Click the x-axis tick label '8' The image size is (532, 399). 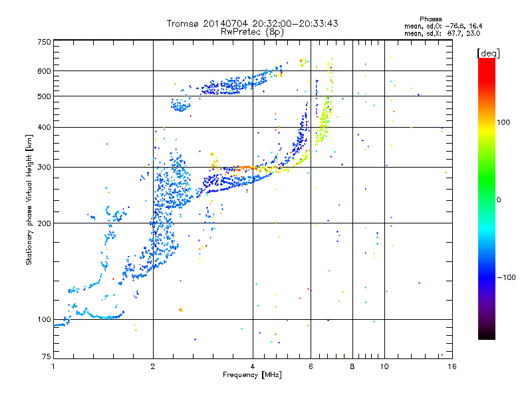coord(352,366)
